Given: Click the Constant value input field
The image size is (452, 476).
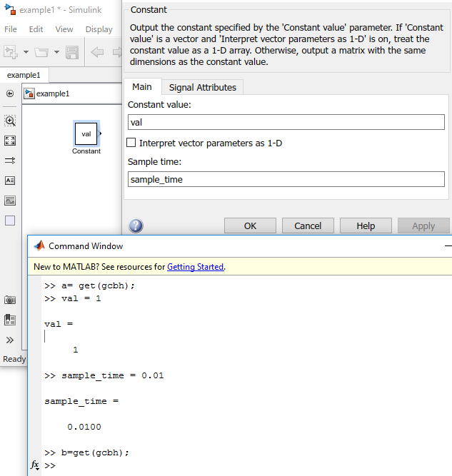Looking at the screenshot, I should click(x=286, y=122).
